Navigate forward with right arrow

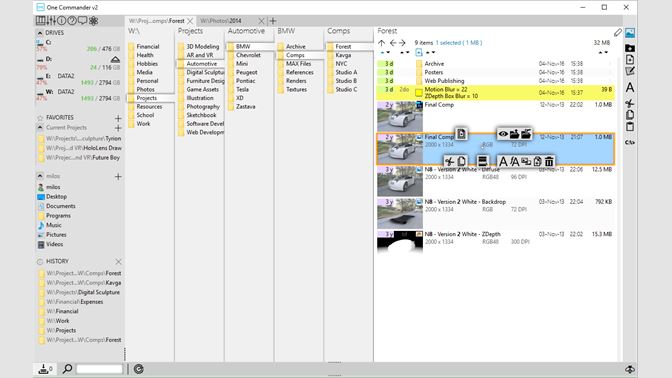point(402,43)
